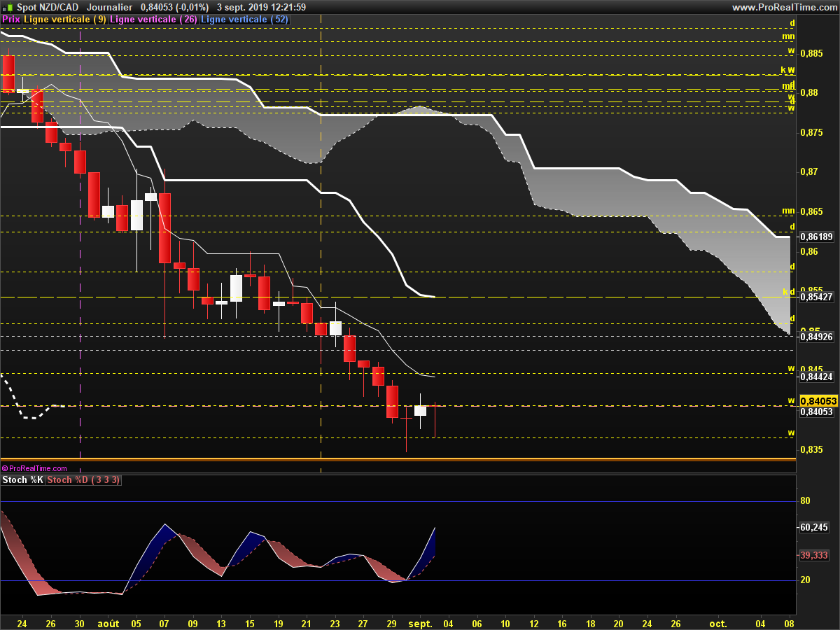
Task: Click the 60,245 stochastic %K value
Action: [x=814, y=528]
